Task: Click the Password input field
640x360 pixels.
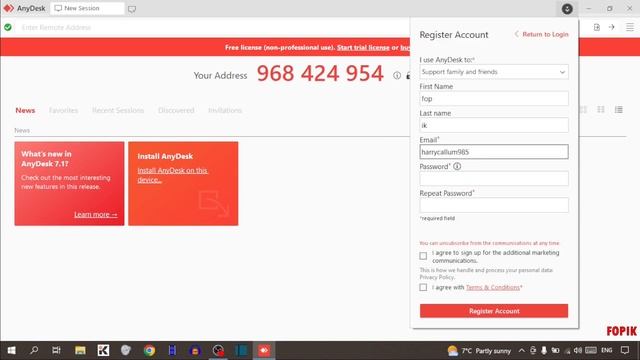Action: 494,178
